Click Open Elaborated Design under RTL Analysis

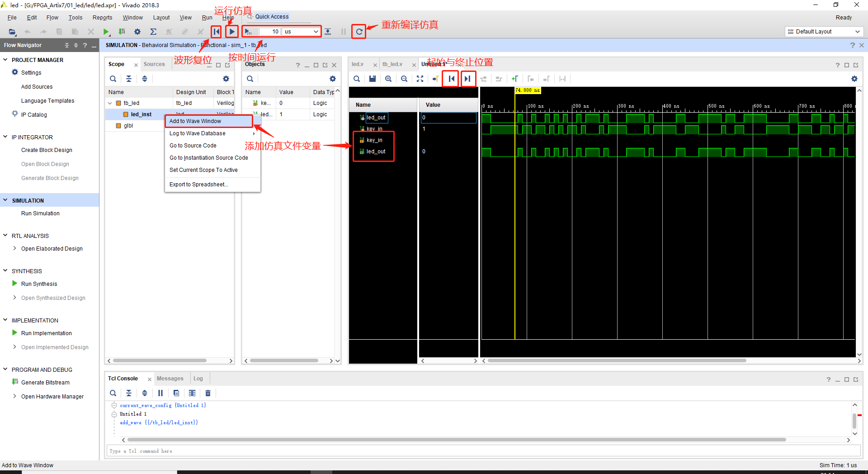click(52, 248)
